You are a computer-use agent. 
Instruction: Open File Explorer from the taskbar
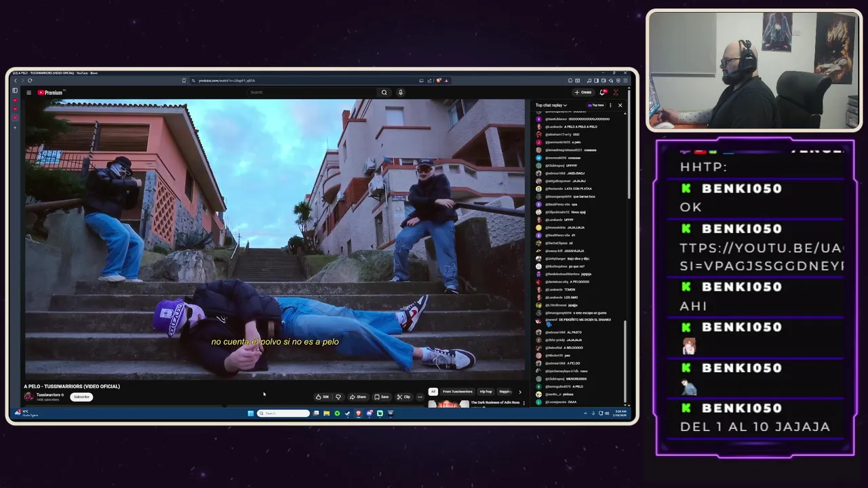coord(326,413)
